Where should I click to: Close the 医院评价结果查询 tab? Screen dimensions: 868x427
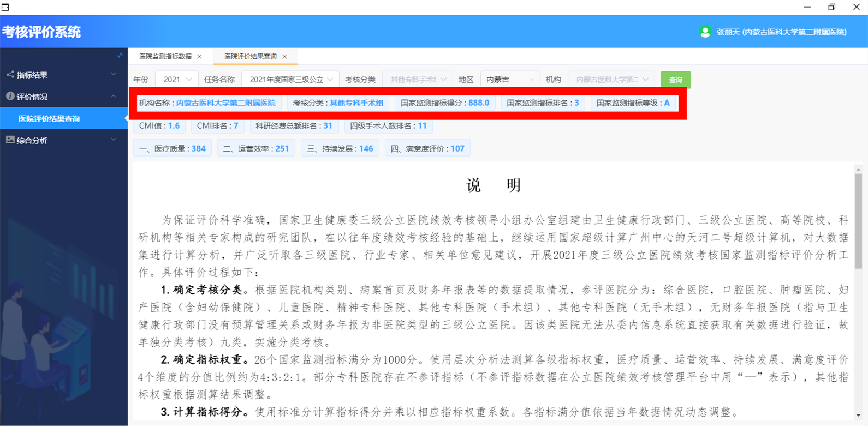[x=285, y=57]
